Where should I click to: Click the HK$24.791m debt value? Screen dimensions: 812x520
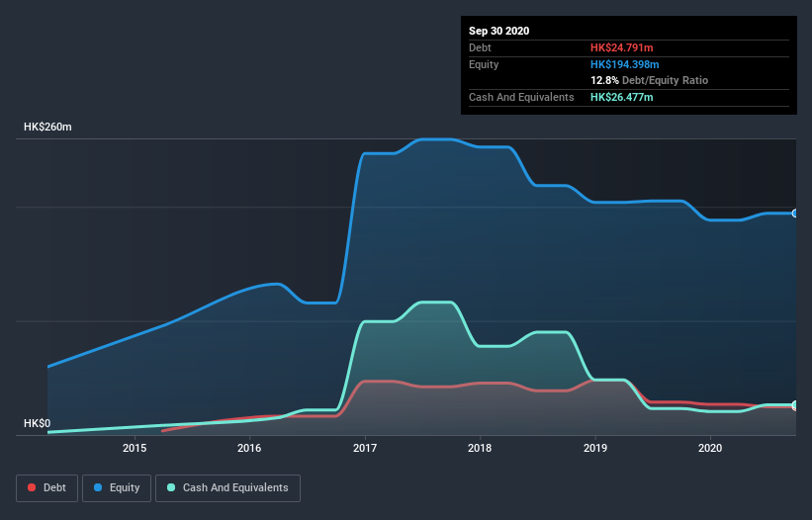(x=621, y=47)
